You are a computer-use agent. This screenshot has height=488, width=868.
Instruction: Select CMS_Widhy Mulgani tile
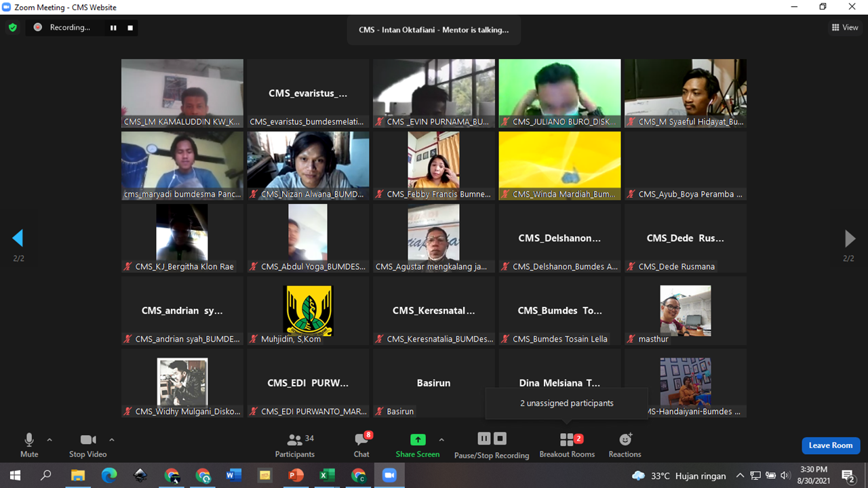tap(182, 383)
